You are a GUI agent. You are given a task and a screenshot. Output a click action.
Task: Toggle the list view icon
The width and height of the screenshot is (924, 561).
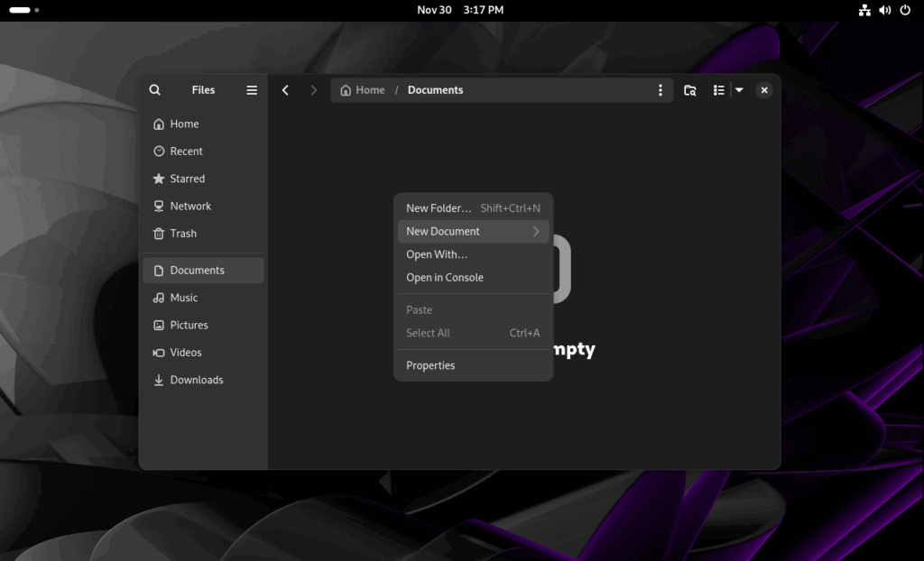718,89
